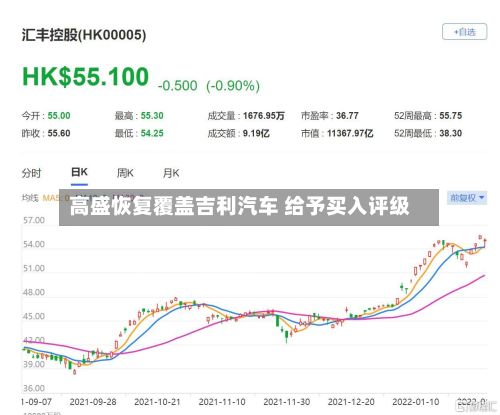Select 成交量 value 1676.95万

(264, 116)
